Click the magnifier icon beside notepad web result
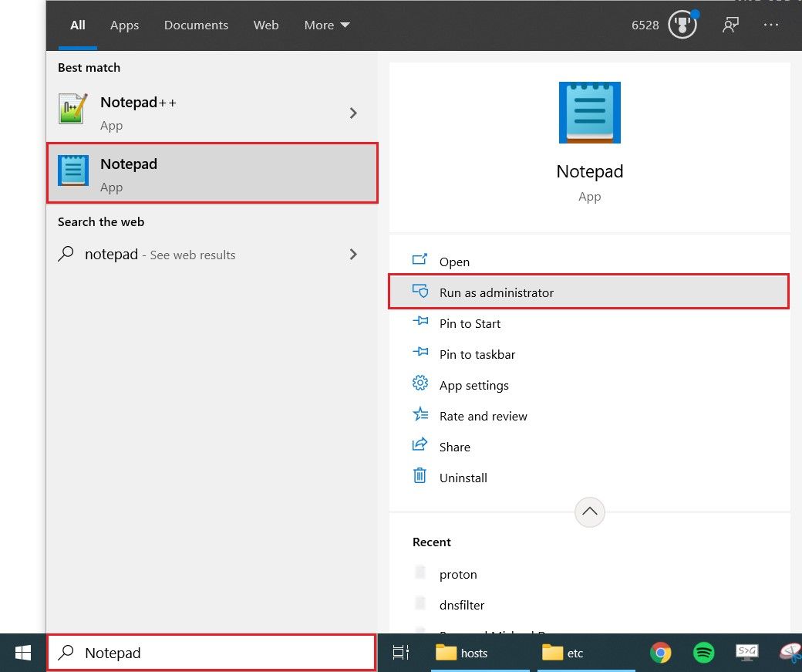The height and width of the screenshot is (672, 802). (66, 254)
